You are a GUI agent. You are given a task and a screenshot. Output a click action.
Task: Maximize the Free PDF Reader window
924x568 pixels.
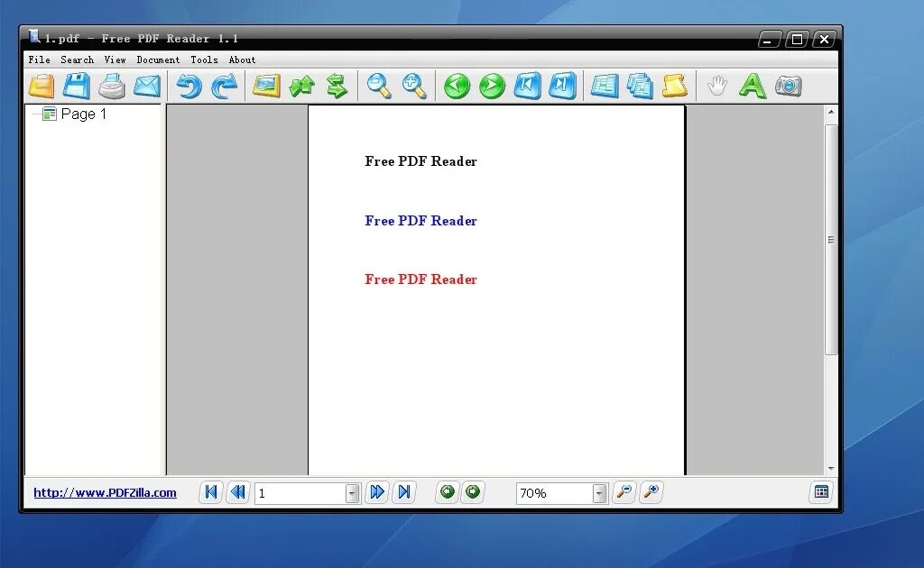pos(797,40)
